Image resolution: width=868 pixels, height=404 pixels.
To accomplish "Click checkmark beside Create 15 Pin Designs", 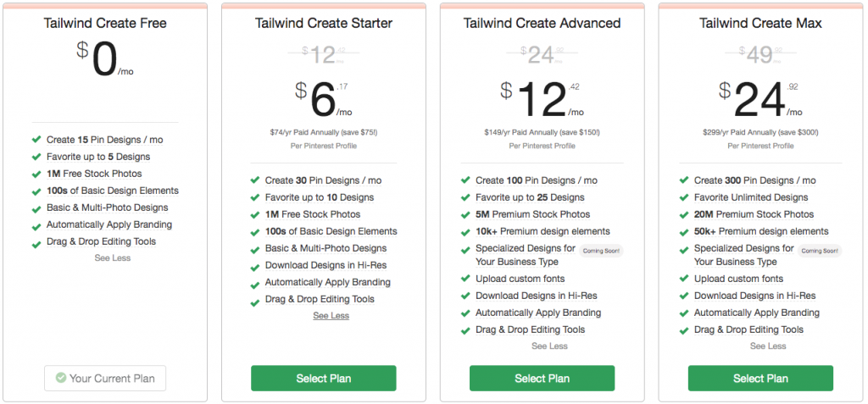I will pos(36,140).
